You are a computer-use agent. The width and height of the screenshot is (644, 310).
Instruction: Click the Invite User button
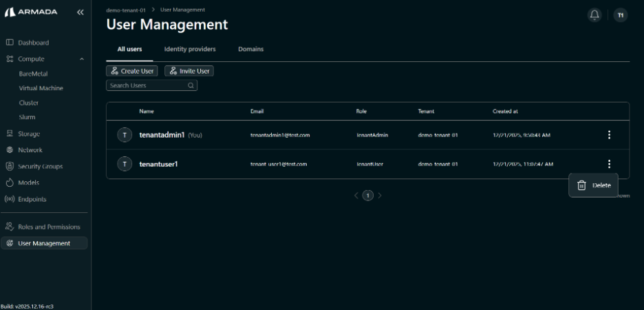189,71
